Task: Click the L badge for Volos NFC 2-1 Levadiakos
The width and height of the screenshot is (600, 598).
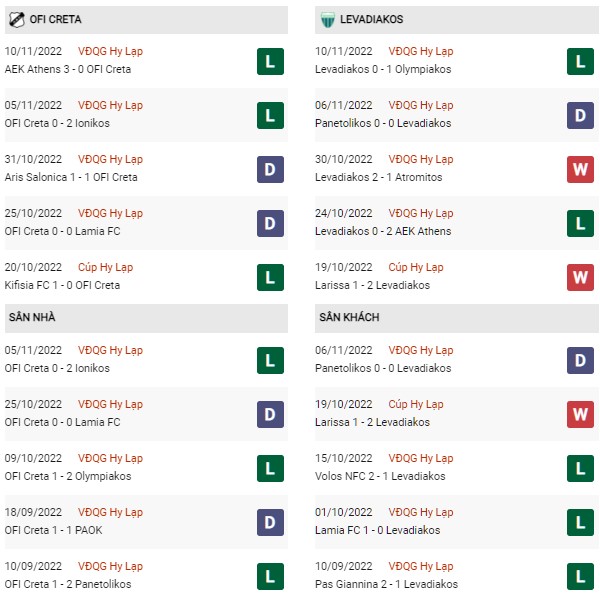Action: click(x=580, y=468)
